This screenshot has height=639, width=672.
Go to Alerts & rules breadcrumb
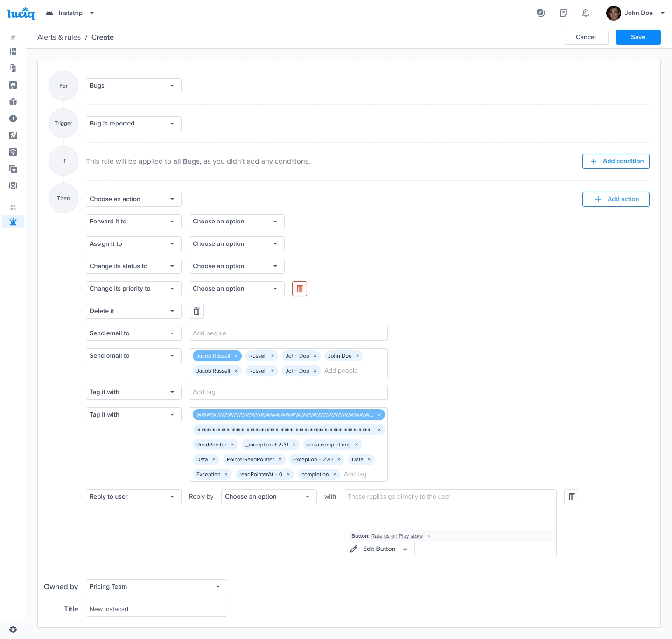click(x=59, y=37)
